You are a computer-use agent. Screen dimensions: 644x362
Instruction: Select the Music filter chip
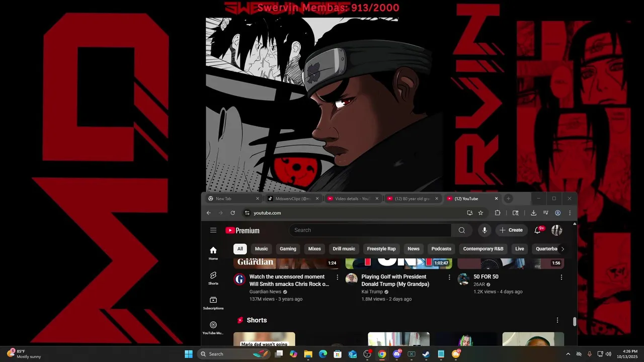tap(262, 249)
